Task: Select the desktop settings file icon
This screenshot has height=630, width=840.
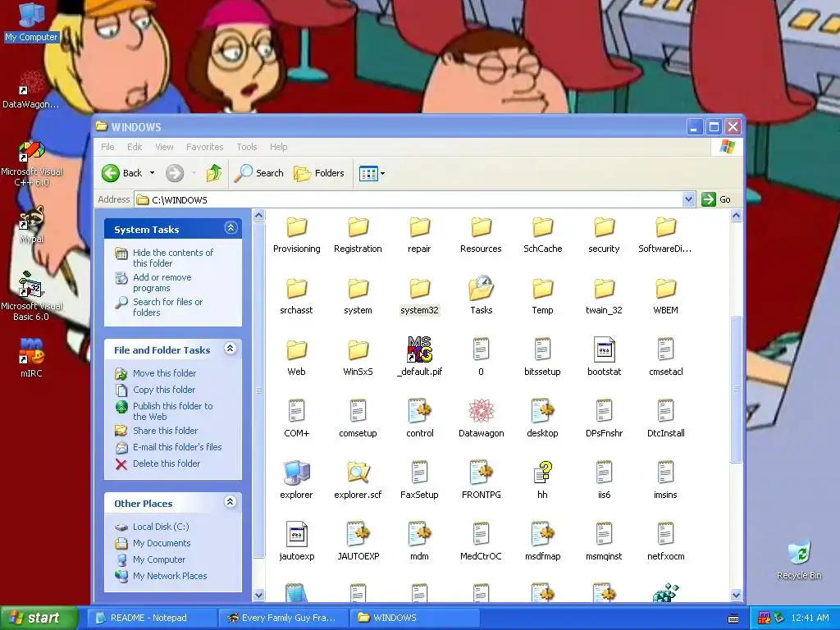Action: 543,412
